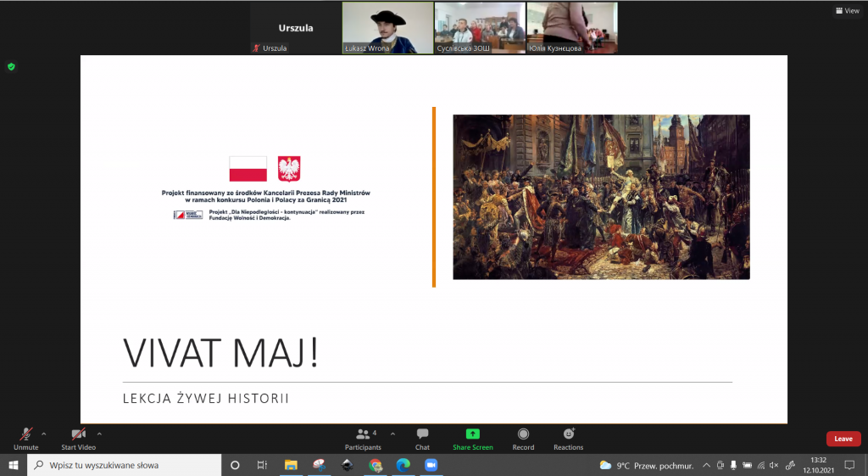Click the red Leave button

(843, 439)
